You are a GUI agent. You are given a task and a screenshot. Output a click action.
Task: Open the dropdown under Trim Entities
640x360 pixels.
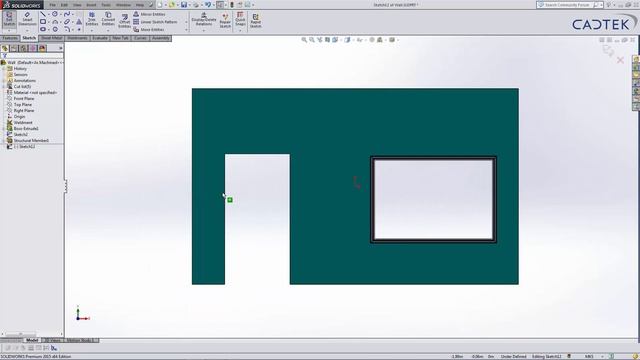click(92, 30)
